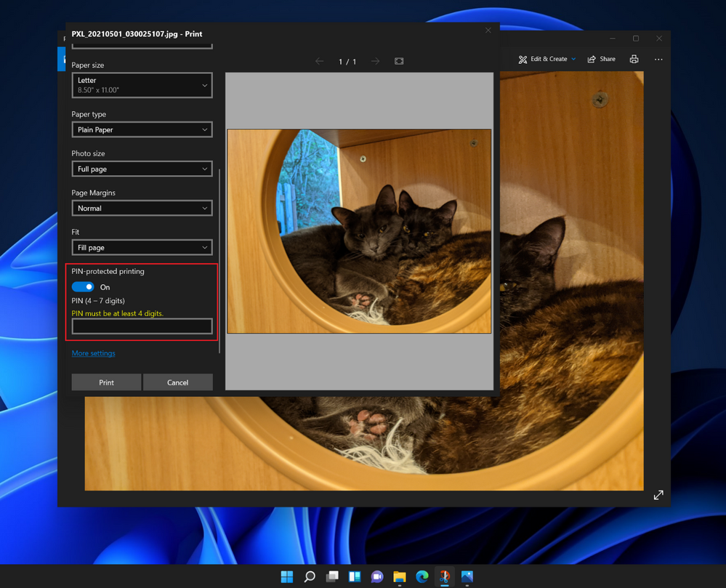The width and height of the screenshot is (726, 588).
Task: Expand the photo using the fullscreen arrow icon
Action: tap(658, 494)
